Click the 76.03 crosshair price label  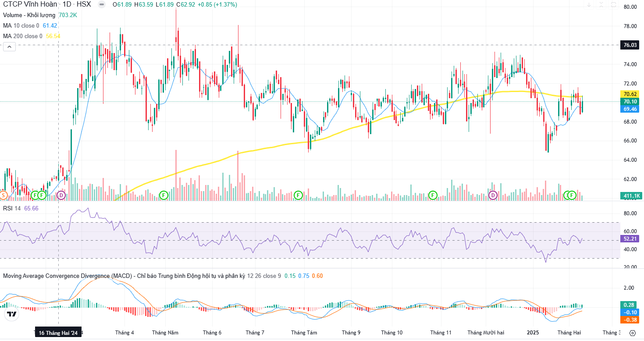pos(630,45)
